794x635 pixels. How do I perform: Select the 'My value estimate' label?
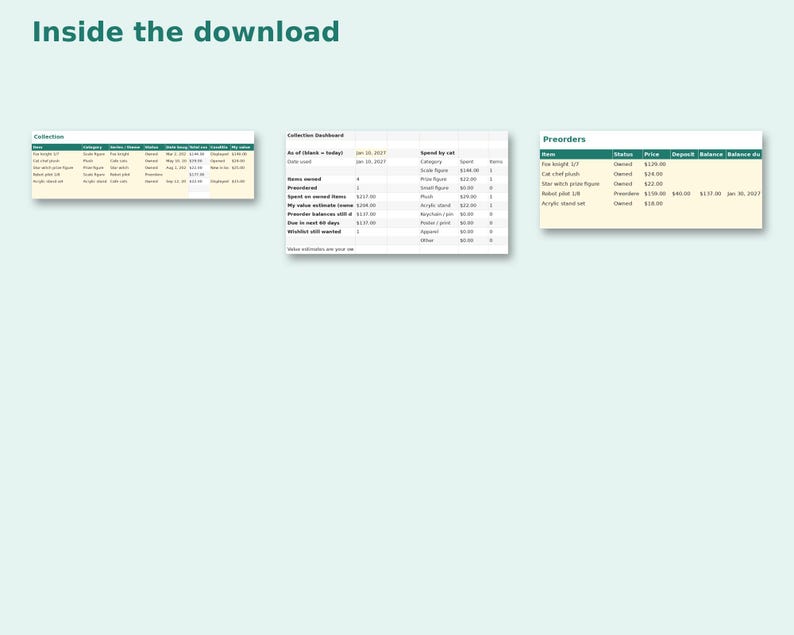tap(320, 206)
